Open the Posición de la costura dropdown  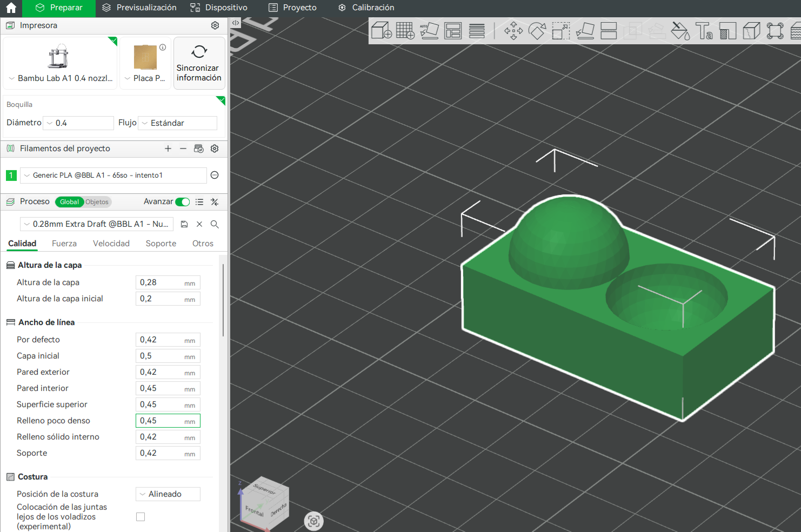(168, 494)
